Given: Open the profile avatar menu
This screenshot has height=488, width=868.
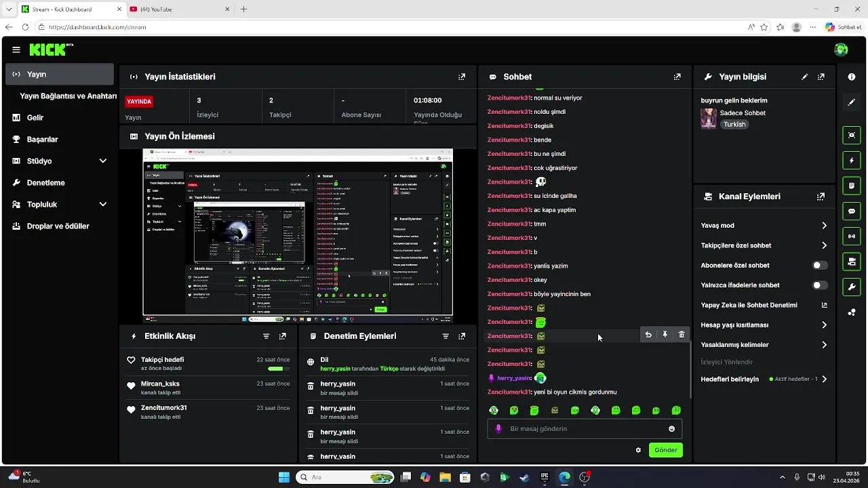Looking at the screenshot, I should (x=841, y=49).
